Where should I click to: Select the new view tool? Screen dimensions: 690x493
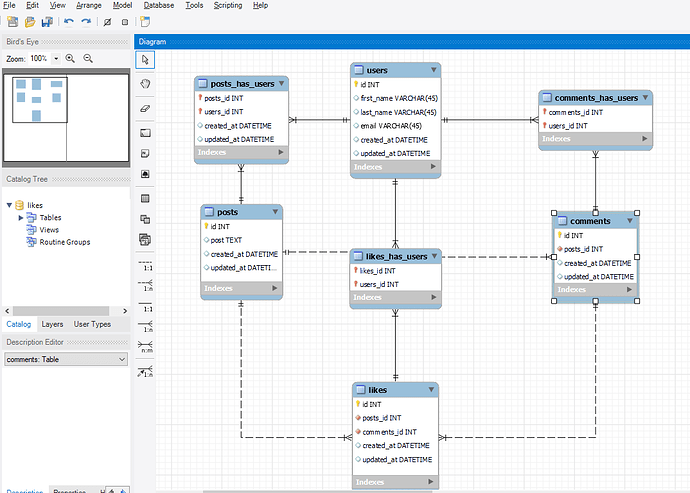145,219
